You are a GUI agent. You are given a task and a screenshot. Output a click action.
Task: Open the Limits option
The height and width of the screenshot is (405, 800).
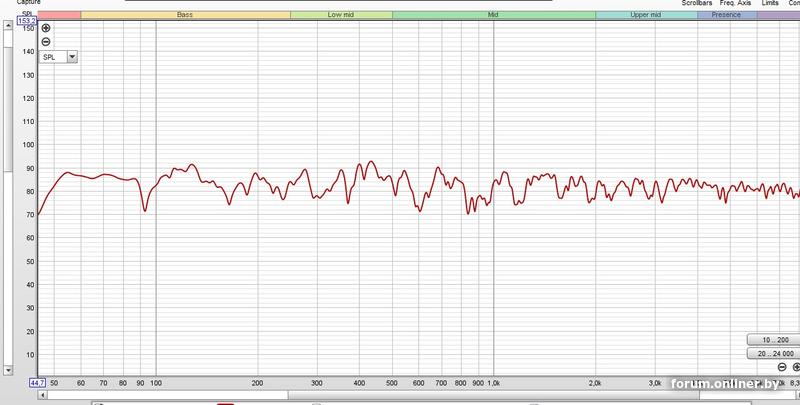(770, 3)
